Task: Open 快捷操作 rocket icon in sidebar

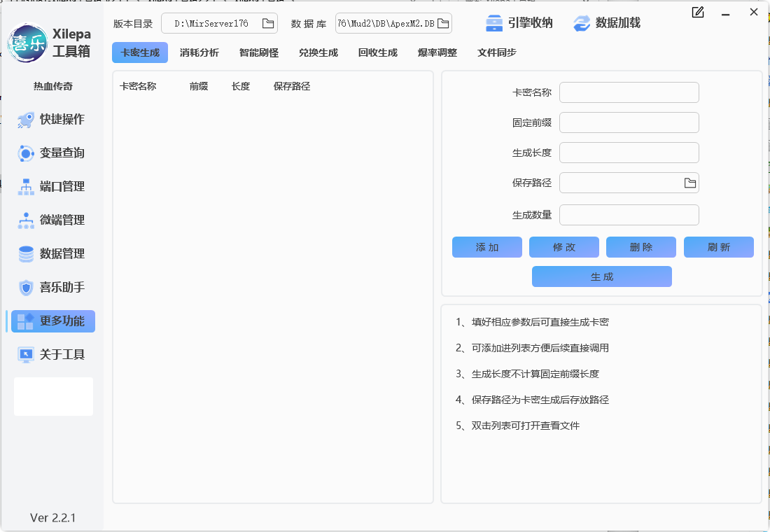Action: (x=25, y=120)
